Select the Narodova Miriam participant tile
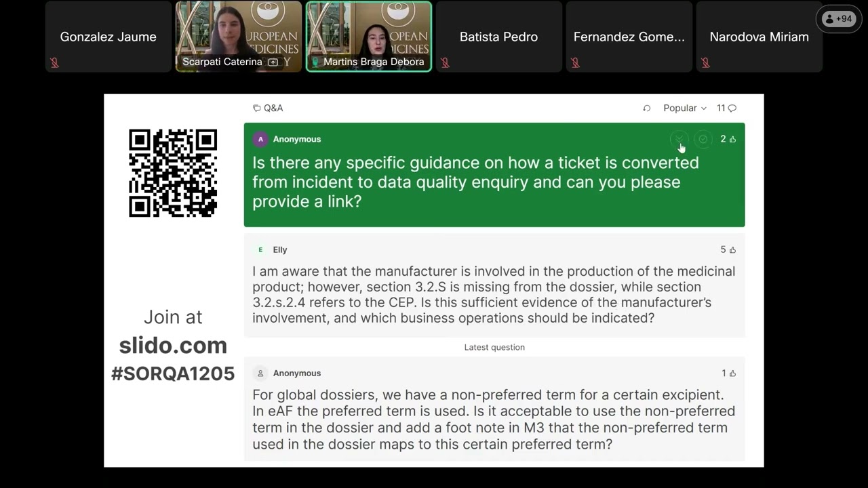This screenshot has width=868, height=488. (759, 37)
